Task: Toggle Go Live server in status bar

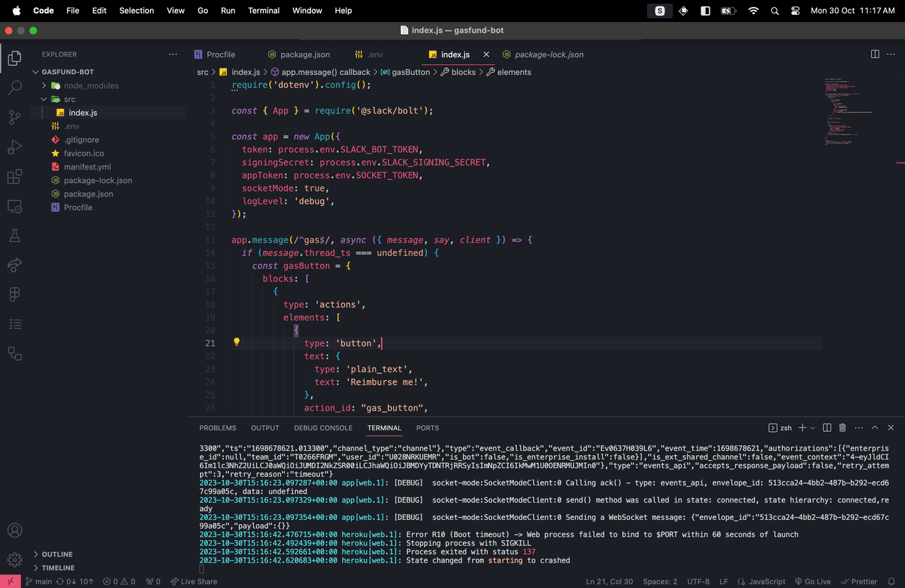Action: (x=812, y=582)
